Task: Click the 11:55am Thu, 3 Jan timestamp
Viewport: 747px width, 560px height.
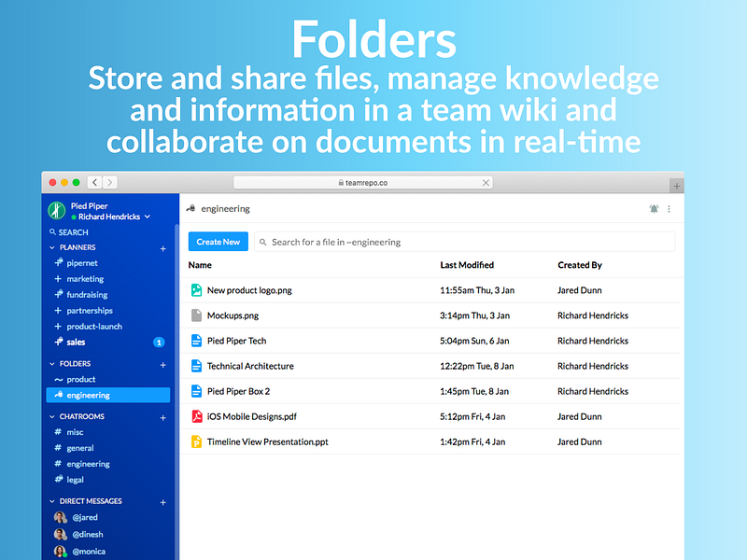Action: pos(477,290)
